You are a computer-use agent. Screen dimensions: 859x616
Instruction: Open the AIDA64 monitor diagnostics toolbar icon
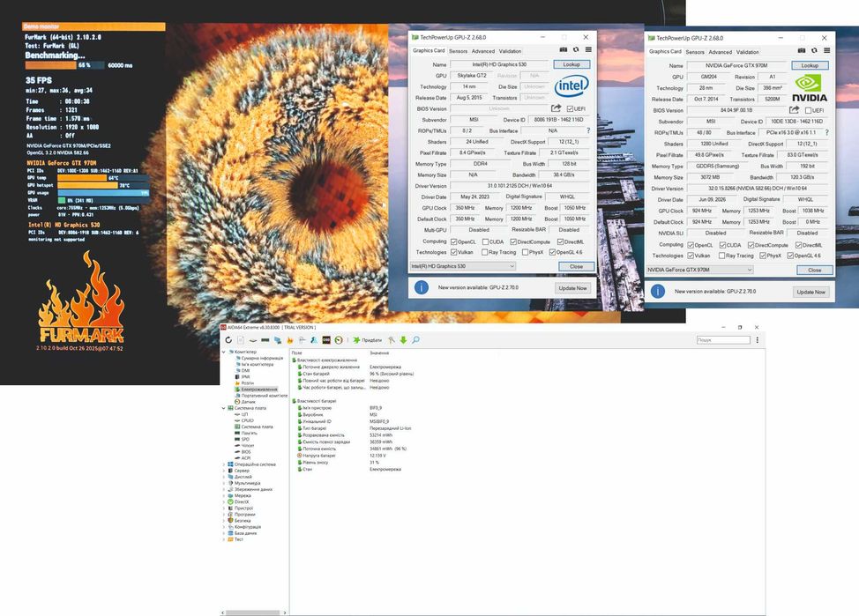coord(278,340)
